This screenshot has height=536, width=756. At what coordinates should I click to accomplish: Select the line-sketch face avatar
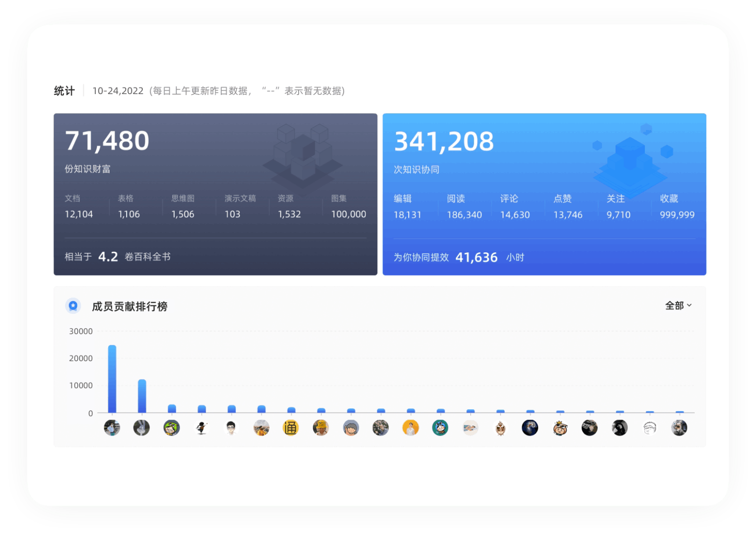(650, 428)
